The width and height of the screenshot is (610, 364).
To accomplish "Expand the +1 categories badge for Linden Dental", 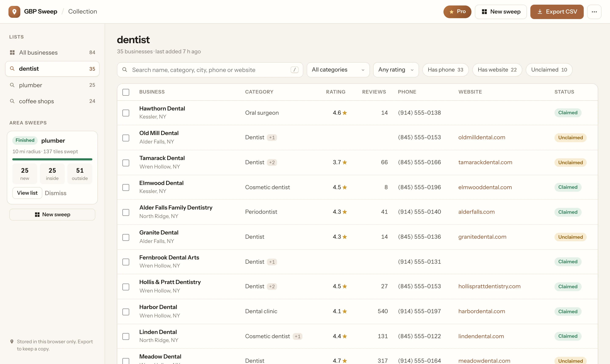I will (298, 336).
